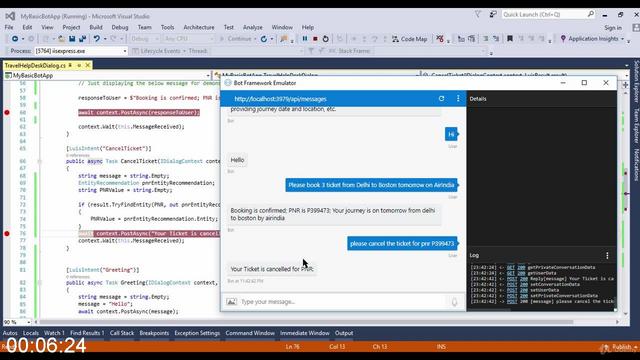Click the editor horizontal scrollbar
640x360 pixels.
click(306, 322)
